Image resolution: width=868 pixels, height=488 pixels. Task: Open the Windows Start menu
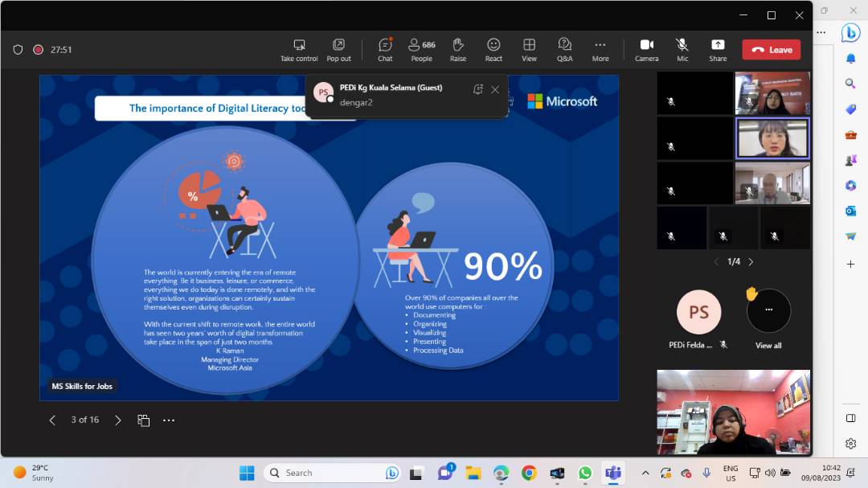pos(247,473)
